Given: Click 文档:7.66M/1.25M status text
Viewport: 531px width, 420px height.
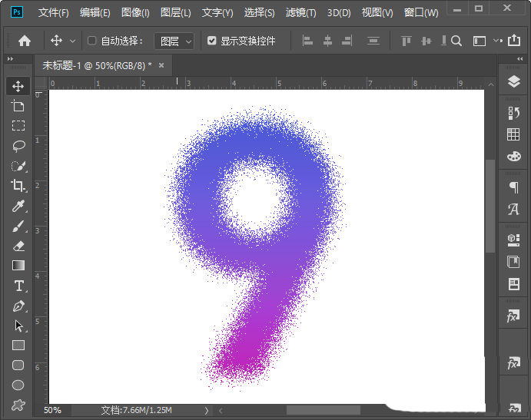Looking at the screenshot, I should pos(137,411).
